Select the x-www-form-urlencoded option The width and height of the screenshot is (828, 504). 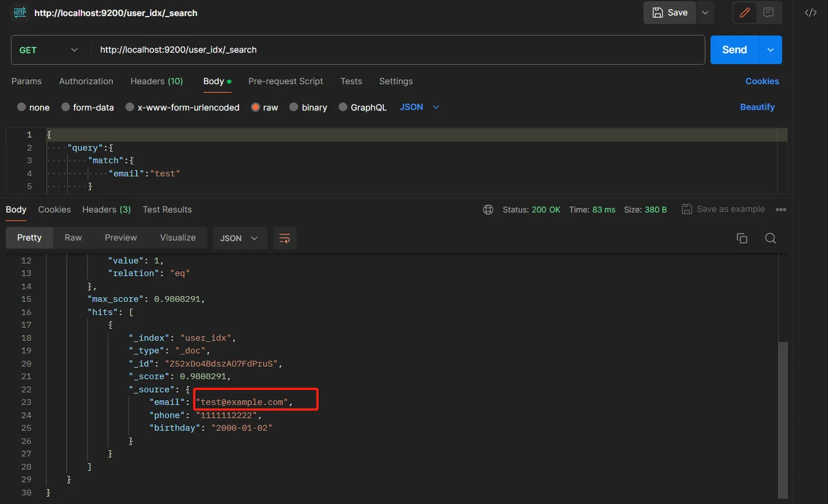pyautogui.click(x=130, y=107)
